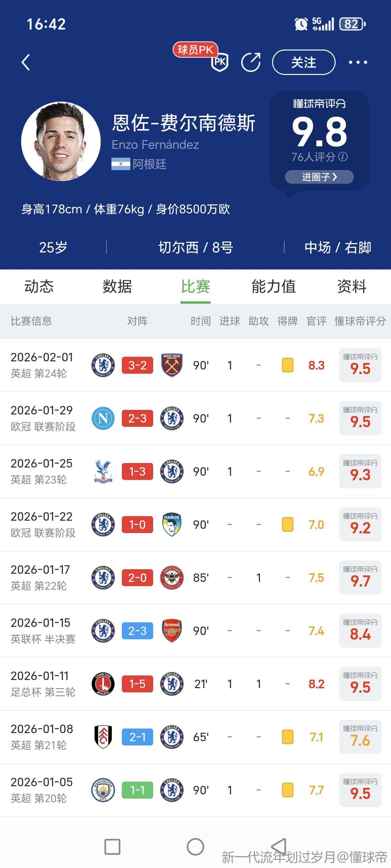This screenshot has width=391, height=868.
Task: Open the 3-2 score versus West Ham
Action: pos(137,365)
